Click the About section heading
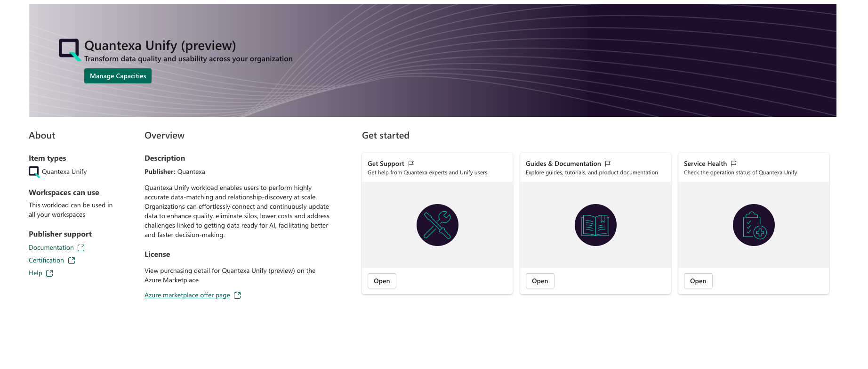The width and height of the screenshot is (868, 369). pyautogui.click(x=42, y=135)
